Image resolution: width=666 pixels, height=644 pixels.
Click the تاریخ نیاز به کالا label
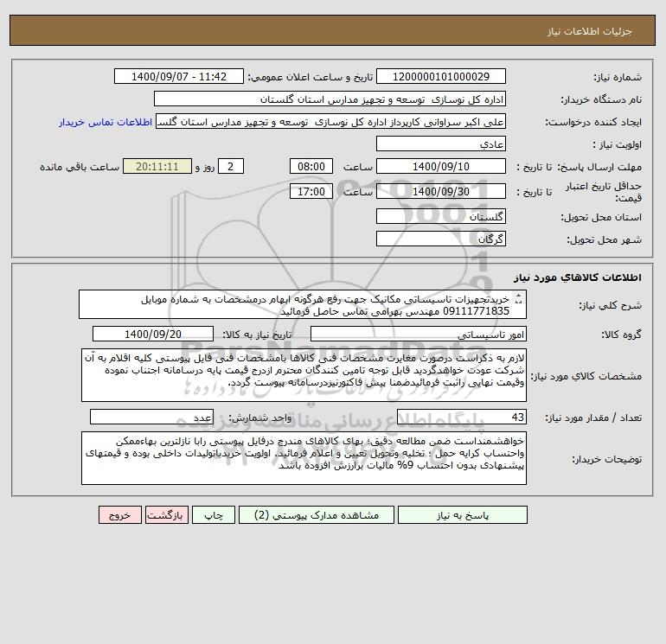(x=257, y=335)
